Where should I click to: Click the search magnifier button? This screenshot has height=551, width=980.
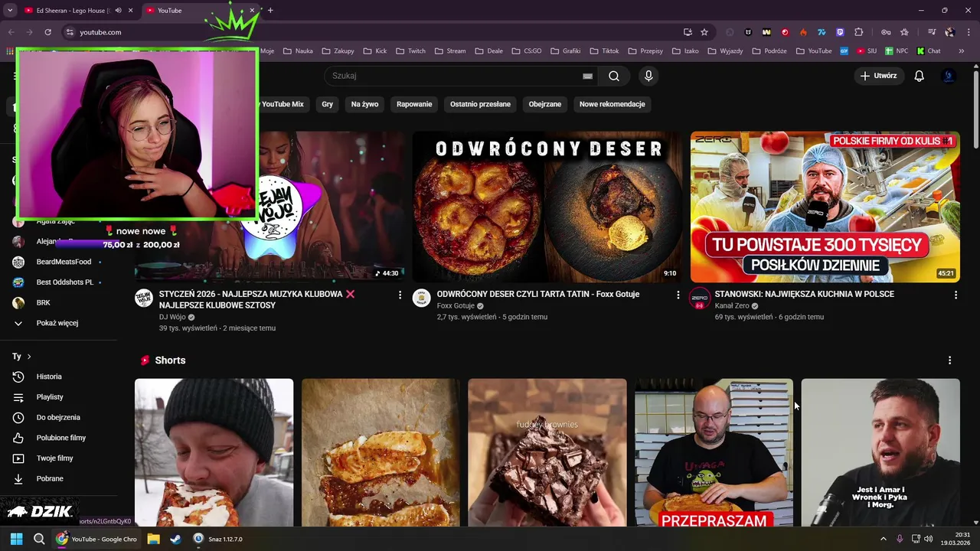[x=614, y=76]
